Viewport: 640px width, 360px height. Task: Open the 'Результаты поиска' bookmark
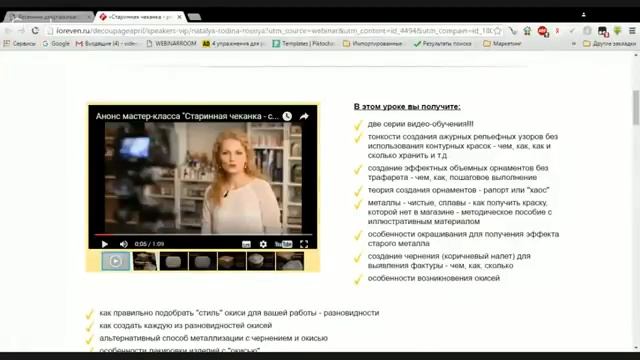[442, 43]
